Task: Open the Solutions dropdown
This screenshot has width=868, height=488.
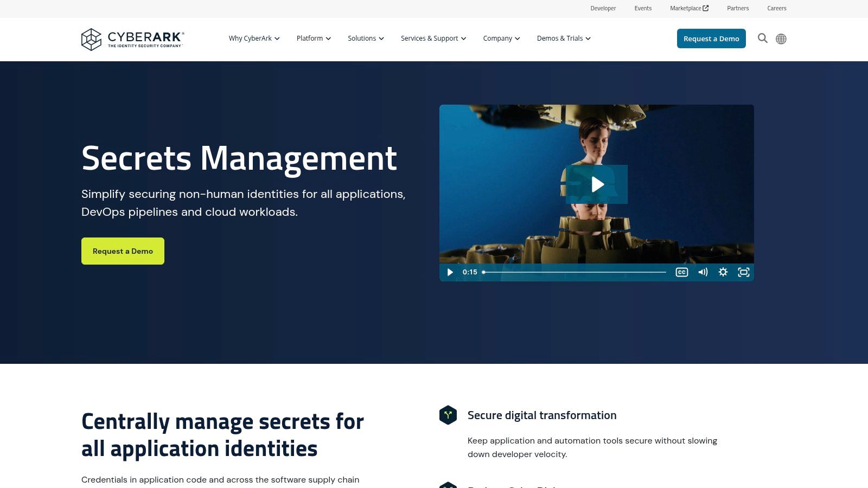Action: click(366, 38)
